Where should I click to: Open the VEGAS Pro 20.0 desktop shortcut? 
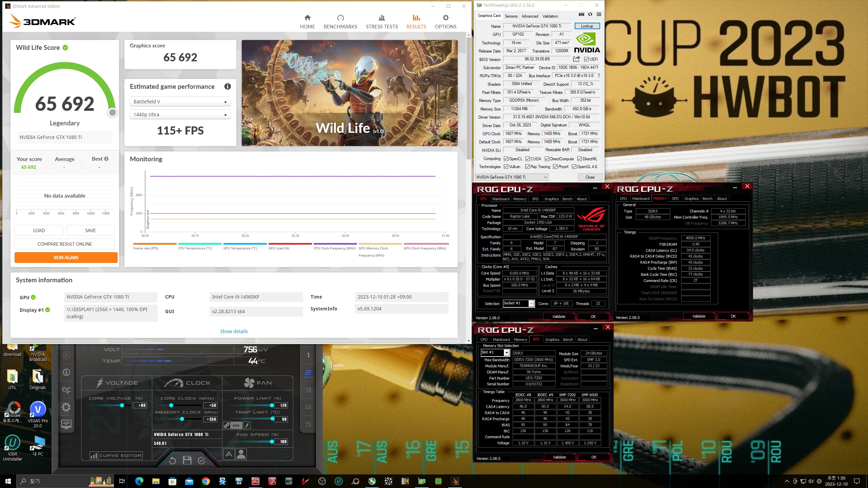(38, 414)
